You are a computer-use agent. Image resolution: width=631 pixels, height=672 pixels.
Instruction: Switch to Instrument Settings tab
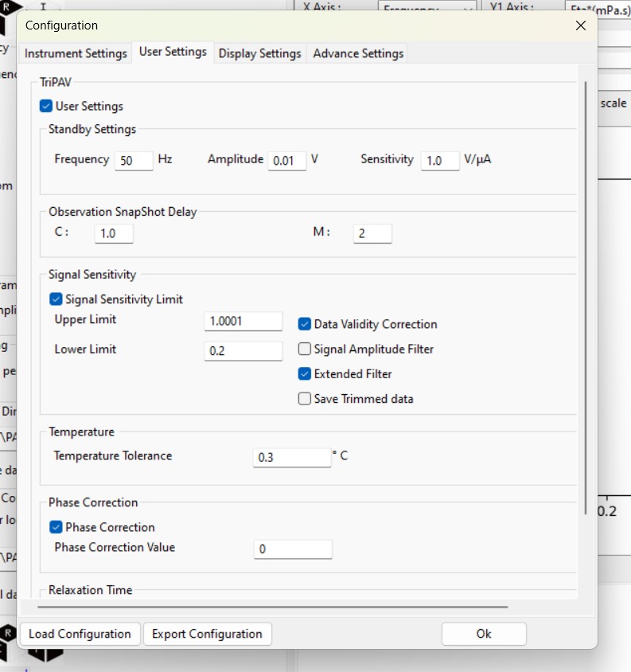click(x=76, y=53)
